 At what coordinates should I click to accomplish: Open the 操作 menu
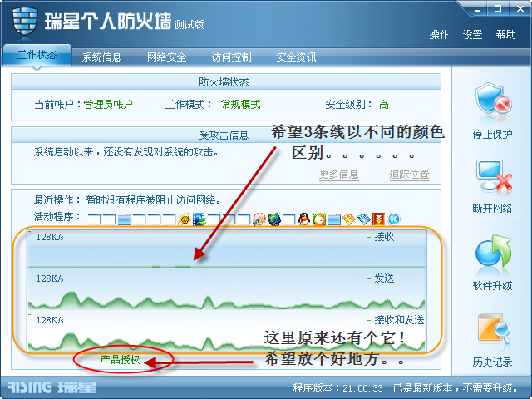point(439,35)
